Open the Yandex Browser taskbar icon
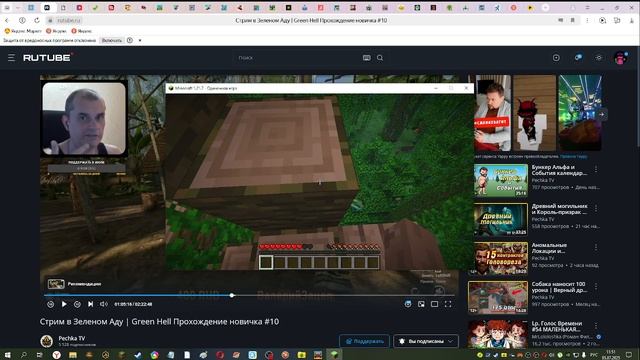640x360 pixels. click(56, 355)
